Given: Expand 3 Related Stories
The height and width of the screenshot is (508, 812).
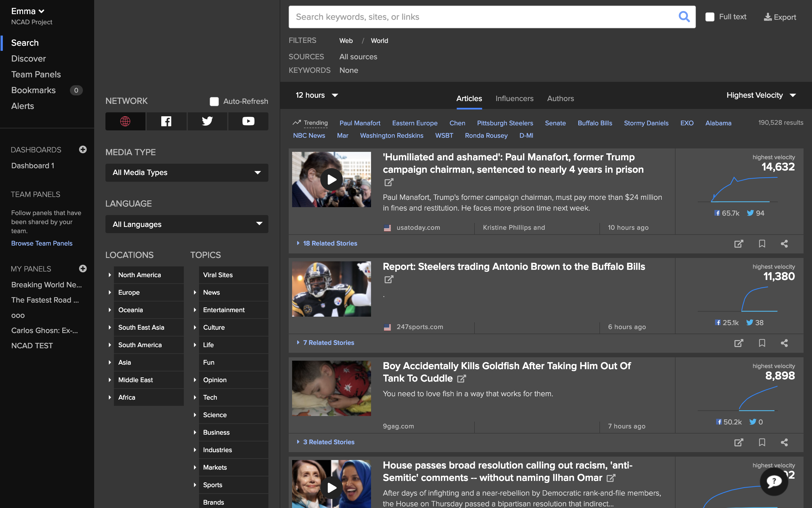Looking at the screenshot, I should (x=325, y=442).
